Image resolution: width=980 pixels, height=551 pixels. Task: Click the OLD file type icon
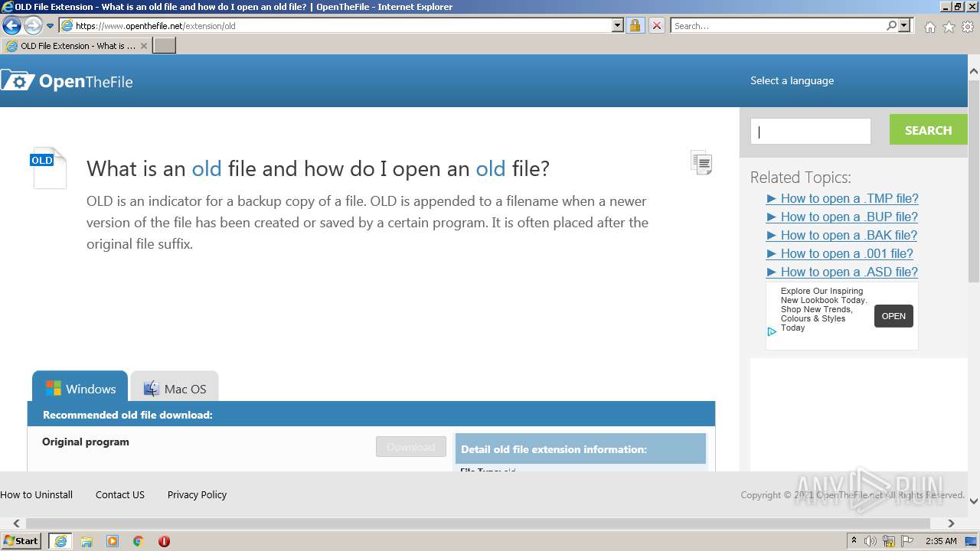tap(49, 168)
